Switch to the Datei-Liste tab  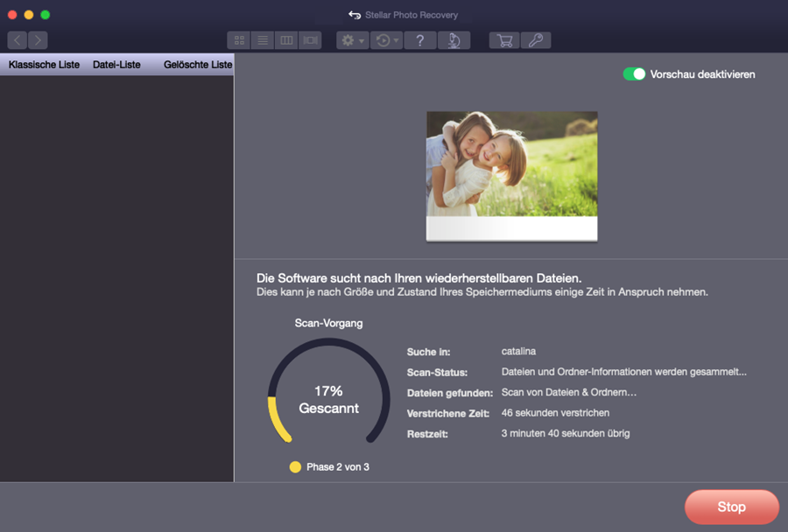[x=116, y=65]
